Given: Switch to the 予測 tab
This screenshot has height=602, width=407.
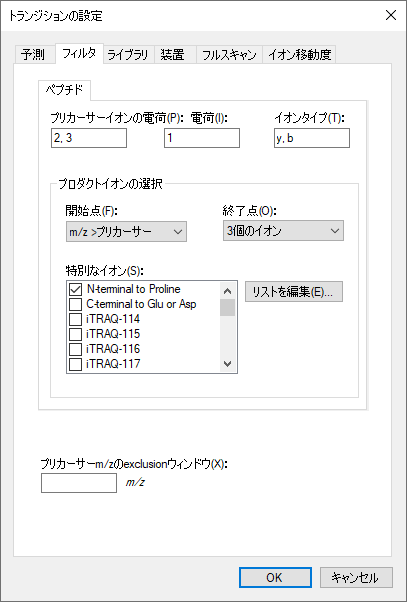Looking at the screenshot, I should [33, 55].
